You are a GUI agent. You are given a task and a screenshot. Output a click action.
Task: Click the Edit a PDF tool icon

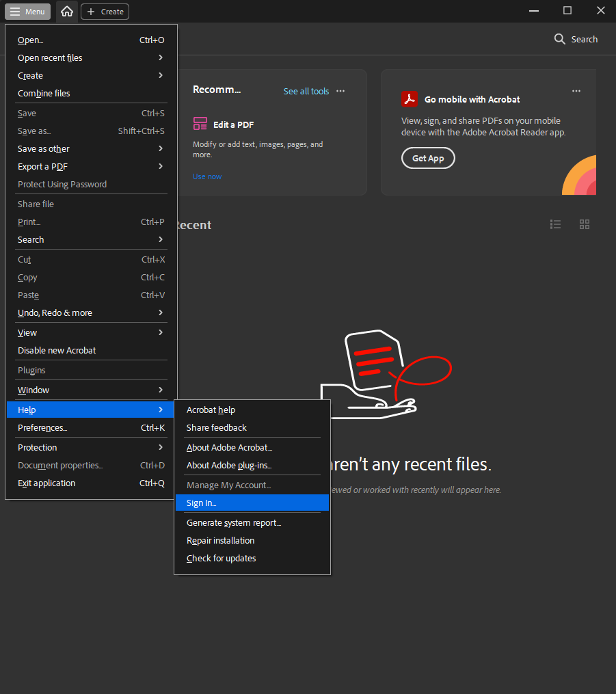coord(200,124)
